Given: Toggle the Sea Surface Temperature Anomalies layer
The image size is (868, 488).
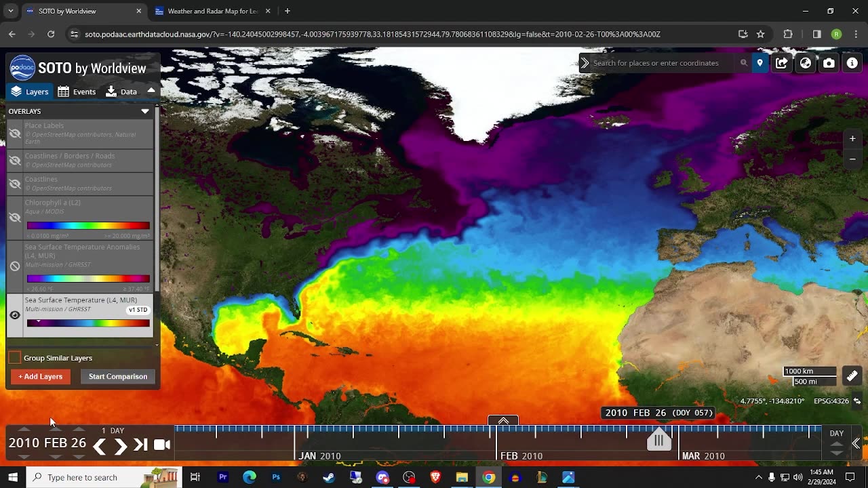Looking at the screenshot, I should 15,266.
